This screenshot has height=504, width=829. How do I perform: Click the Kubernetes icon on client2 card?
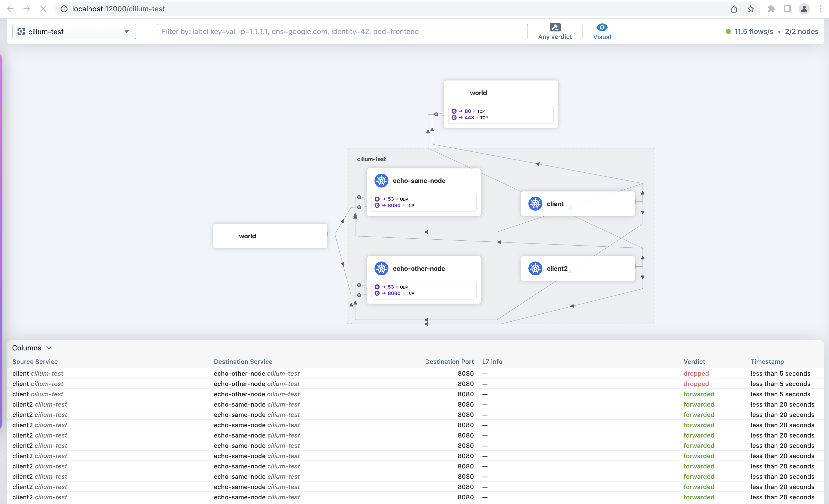point(535,268)
